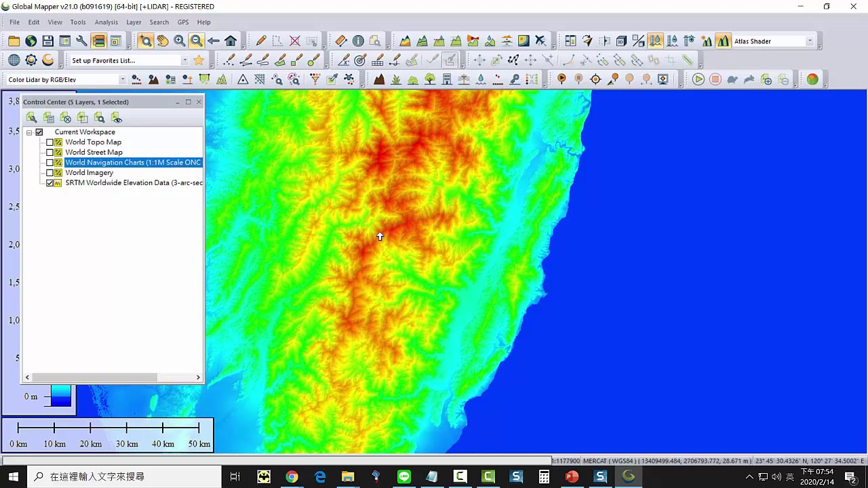
Task: Collapse the Current Workspace tree node
Action: coord(29,132)
